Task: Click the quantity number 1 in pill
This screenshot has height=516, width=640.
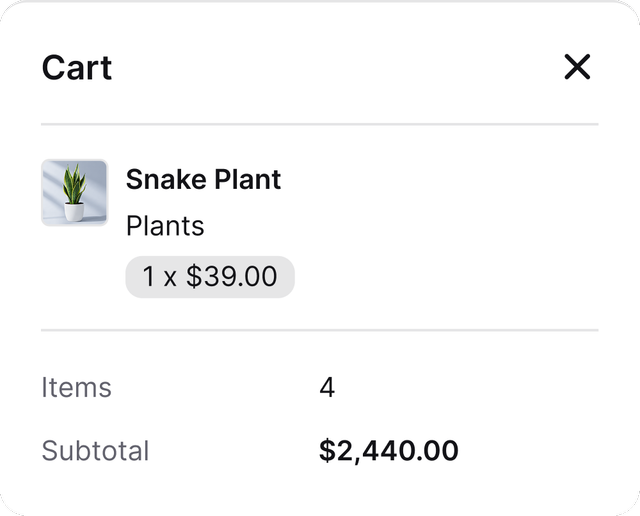Action: [149, 277]
